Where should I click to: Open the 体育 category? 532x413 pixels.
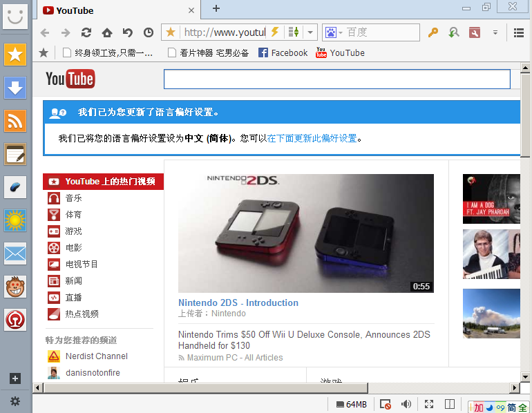[65, 215]
